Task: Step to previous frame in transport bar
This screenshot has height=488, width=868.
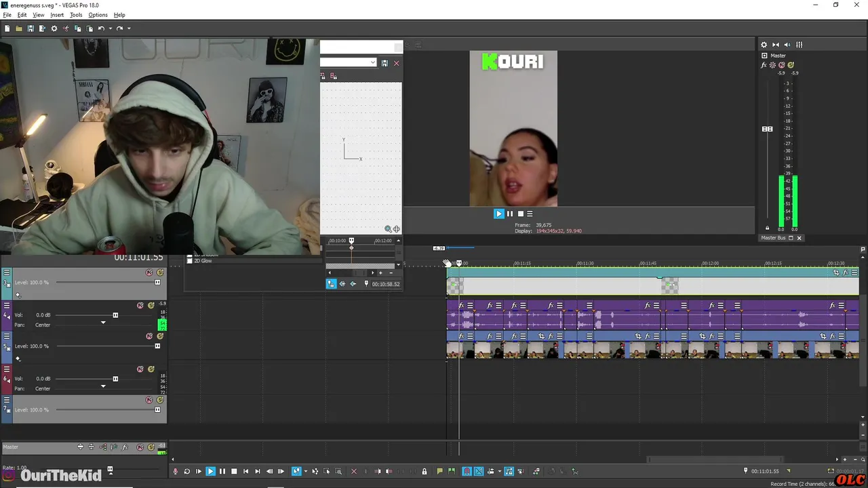Action: tap(270, 471)
